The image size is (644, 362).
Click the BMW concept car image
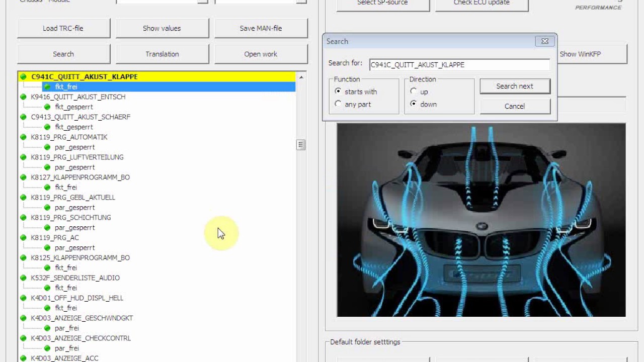tap(481, 220)
